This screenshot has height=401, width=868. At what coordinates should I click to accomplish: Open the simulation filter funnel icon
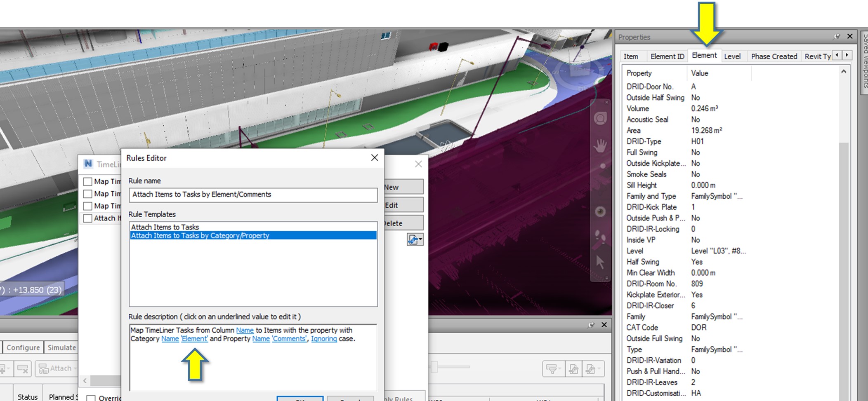coord(552,369)
